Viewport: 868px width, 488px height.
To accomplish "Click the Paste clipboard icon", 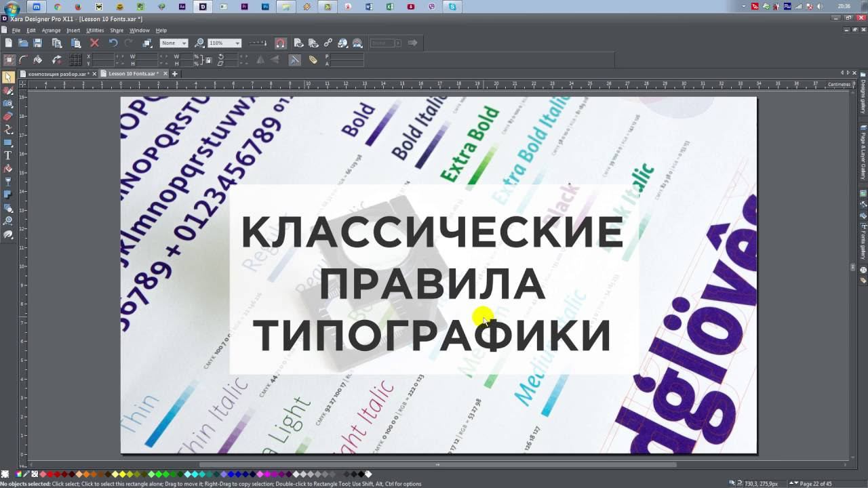I will (76, 43).
